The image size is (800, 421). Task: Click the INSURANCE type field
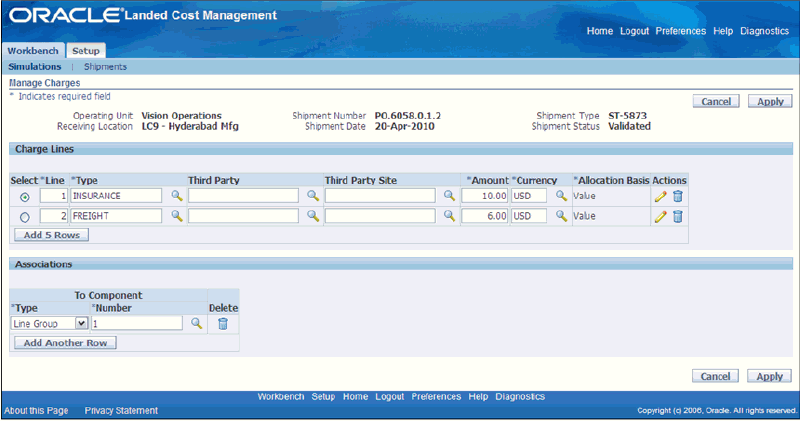click(116, 195)
